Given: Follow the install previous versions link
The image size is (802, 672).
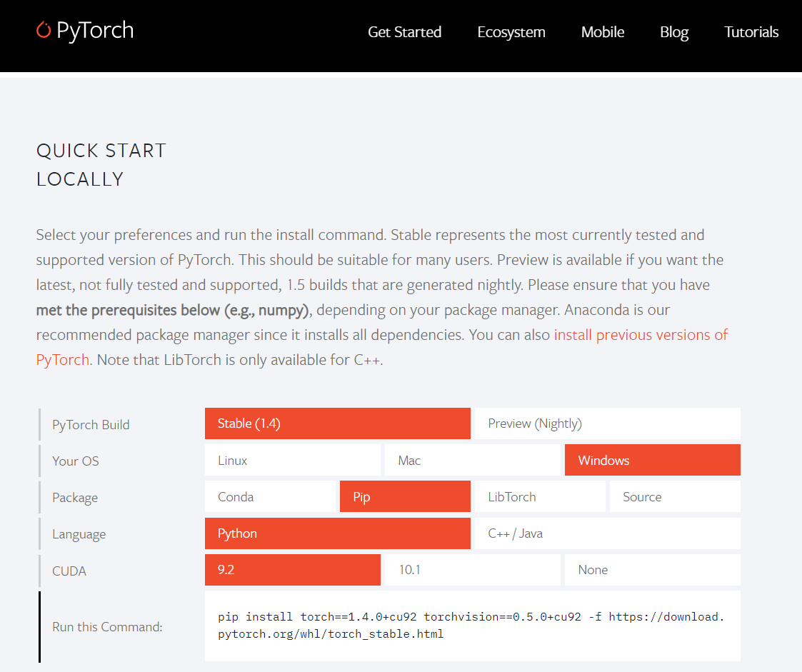Looking at the screenshot, I should point(641,335).
